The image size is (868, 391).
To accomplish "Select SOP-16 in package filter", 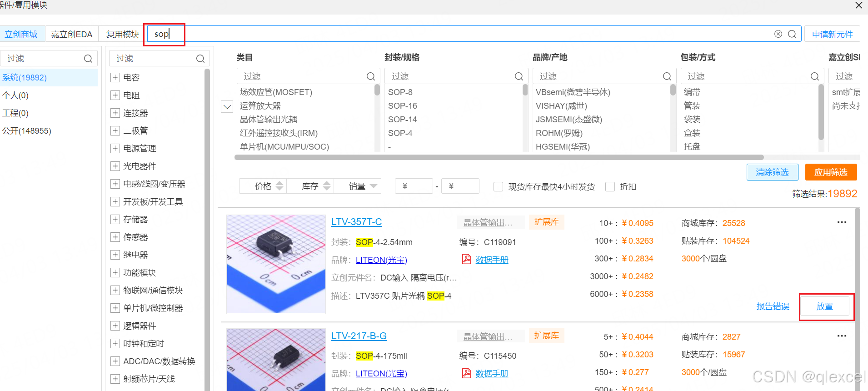I will [403, 105].
